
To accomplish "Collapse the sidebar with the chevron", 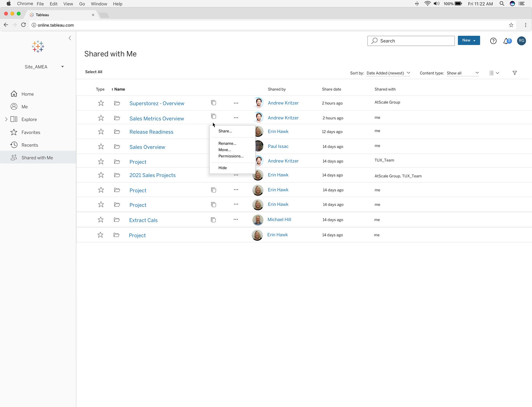I will [x=70, y=38].
